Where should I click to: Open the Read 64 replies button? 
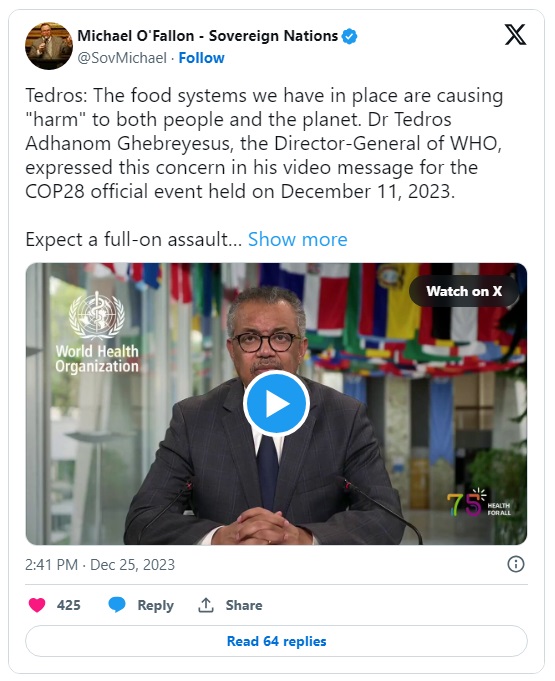[x=276, y=641]
